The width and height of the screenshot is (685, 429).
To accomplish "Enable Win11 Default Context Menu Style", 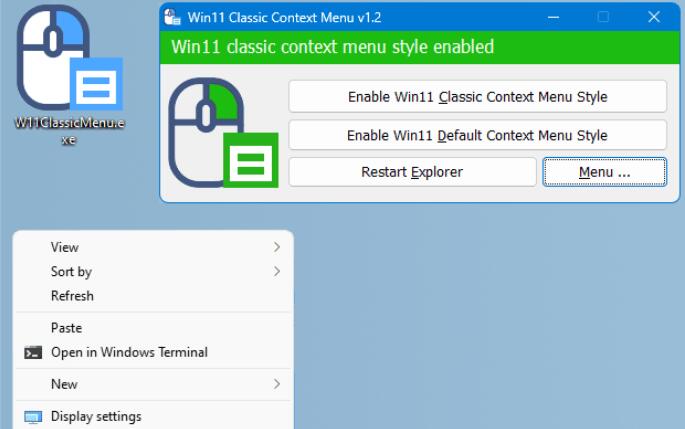I will click(x=477, y=135).
